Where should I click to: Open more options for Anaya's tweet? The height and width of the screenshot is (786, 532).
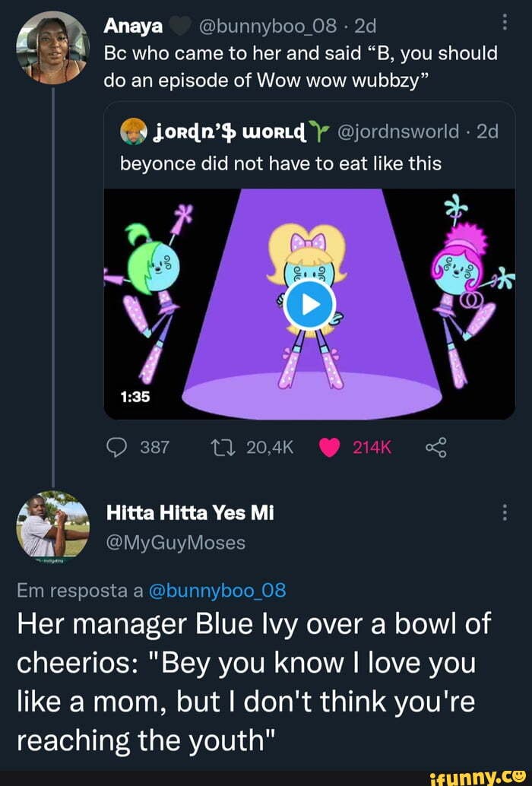(505, 27)
